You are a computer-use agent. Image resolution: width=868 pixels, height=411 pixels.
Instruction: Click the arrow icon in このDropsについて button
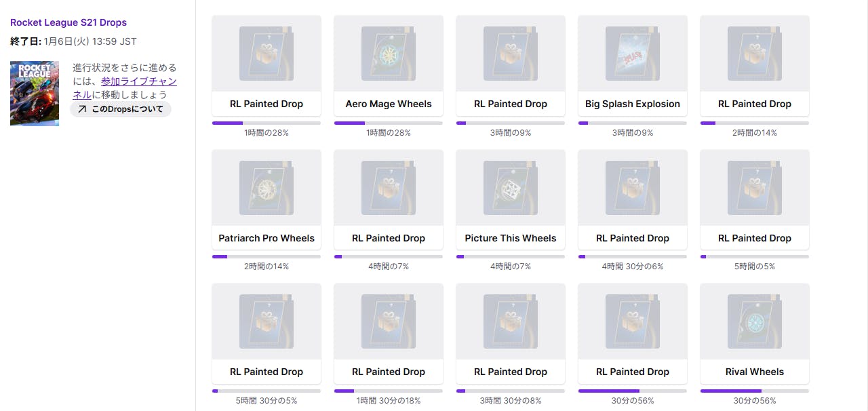click(x=82, y=109)
